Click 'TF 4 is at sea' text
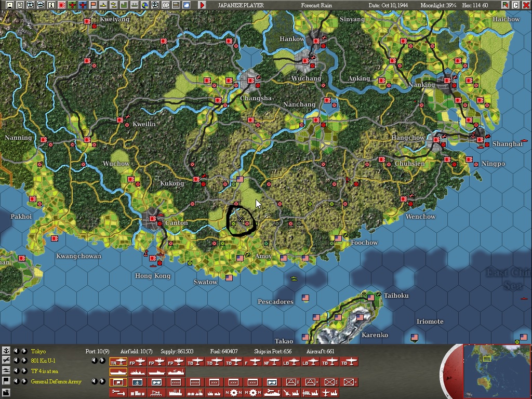This screenshot has height=399, width=532. pyautogui.click(x=45, y=371)
